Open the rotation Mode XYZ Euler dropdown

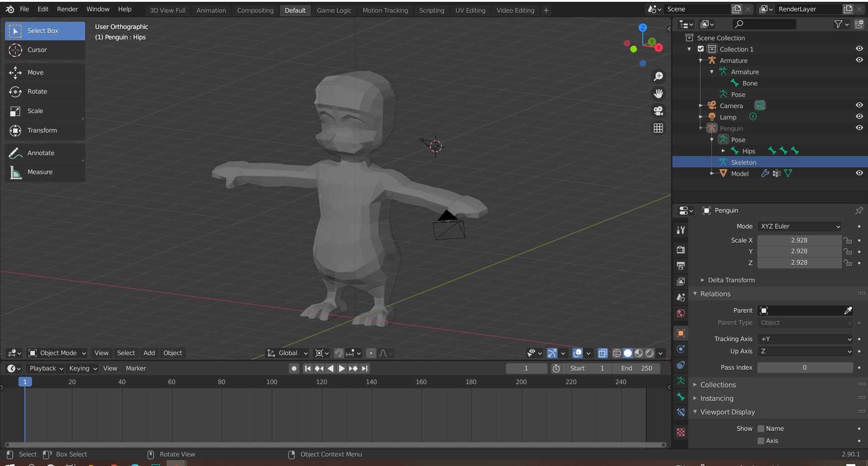800,226
